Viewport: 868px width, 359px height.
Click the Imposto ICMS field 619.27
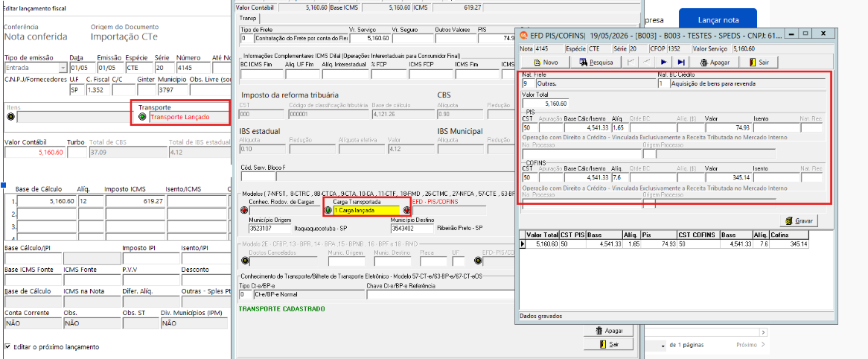(135, 202)
